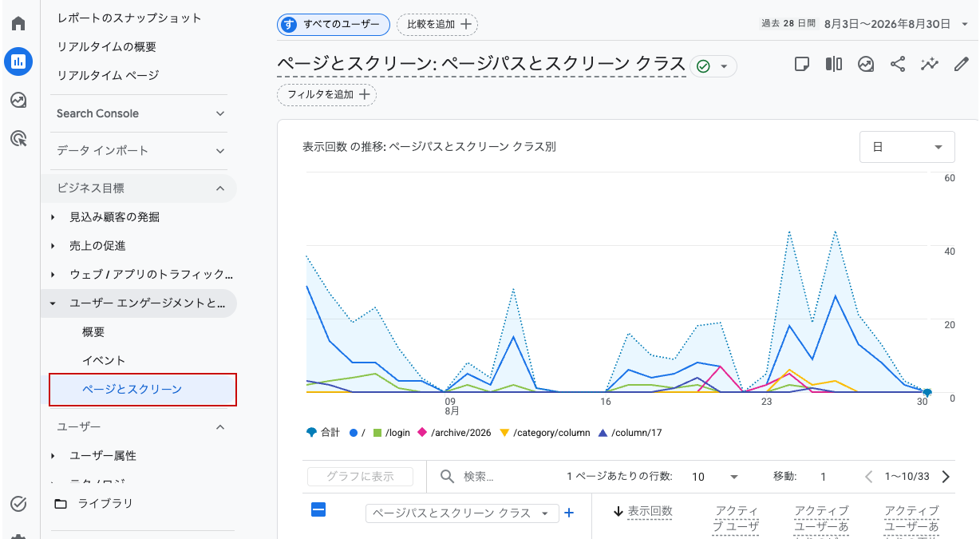Open リアルタイムの概要 in sidebar
Screen dimensions: 980x539
tap(107, 46)
